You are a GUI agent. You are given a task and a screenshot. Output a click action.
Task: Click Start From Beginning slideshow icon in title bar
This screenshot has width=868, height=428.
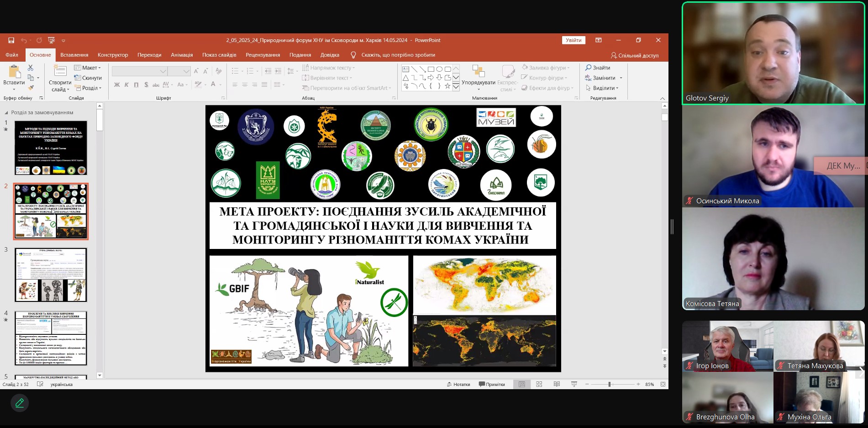[51, 40]
